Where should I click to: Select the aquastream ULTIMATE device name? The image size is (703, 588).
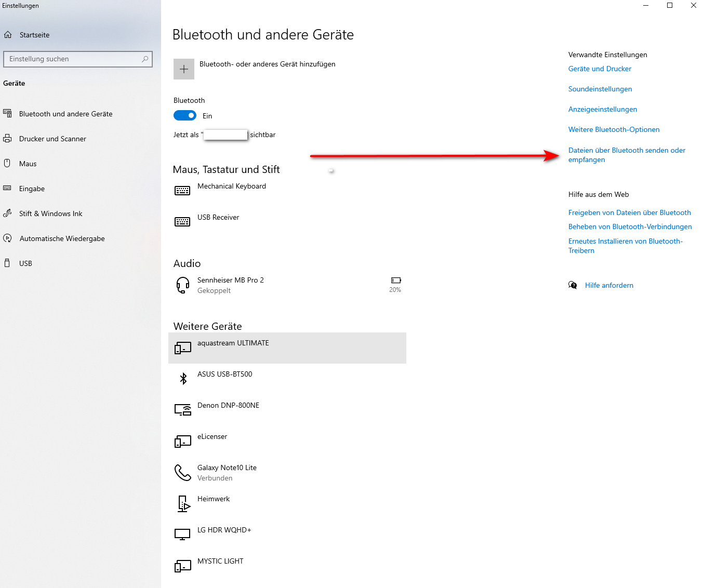(233, 343)
